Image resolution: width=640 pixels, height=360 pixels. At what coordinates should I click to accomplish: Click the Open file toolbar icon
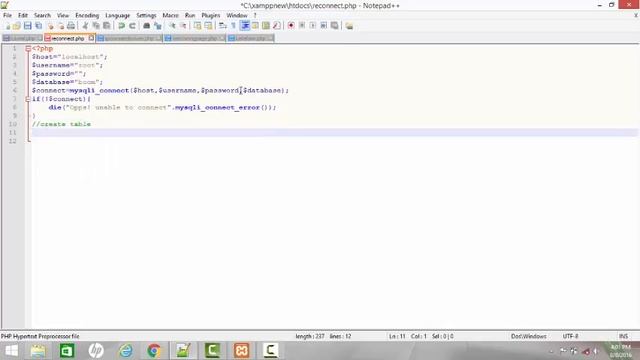point(17,26)
